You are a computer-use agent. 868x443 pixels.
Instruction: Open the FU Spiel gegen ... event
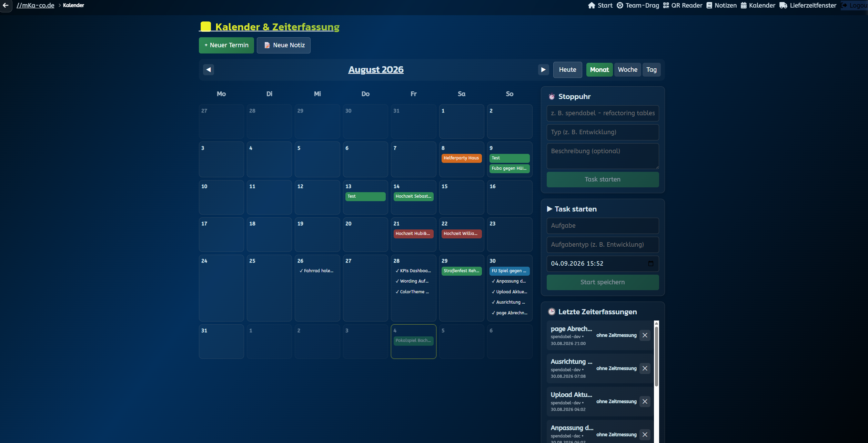(509, 271)
